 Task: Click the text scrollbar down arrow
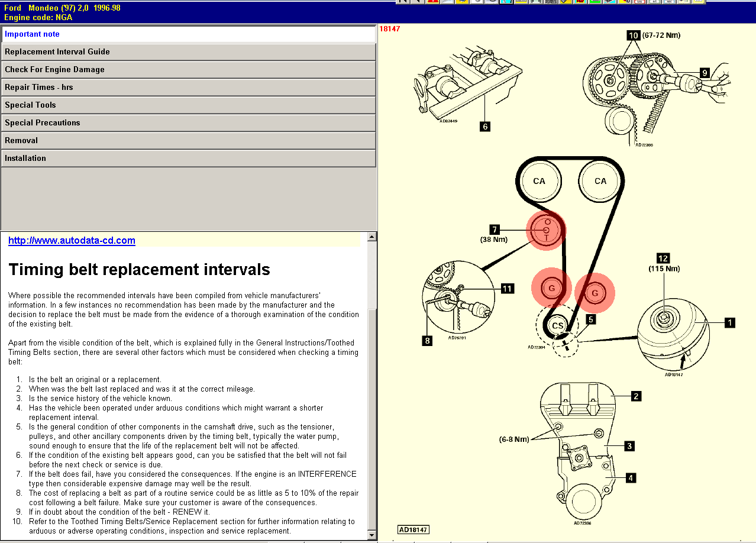click(372, 535)
